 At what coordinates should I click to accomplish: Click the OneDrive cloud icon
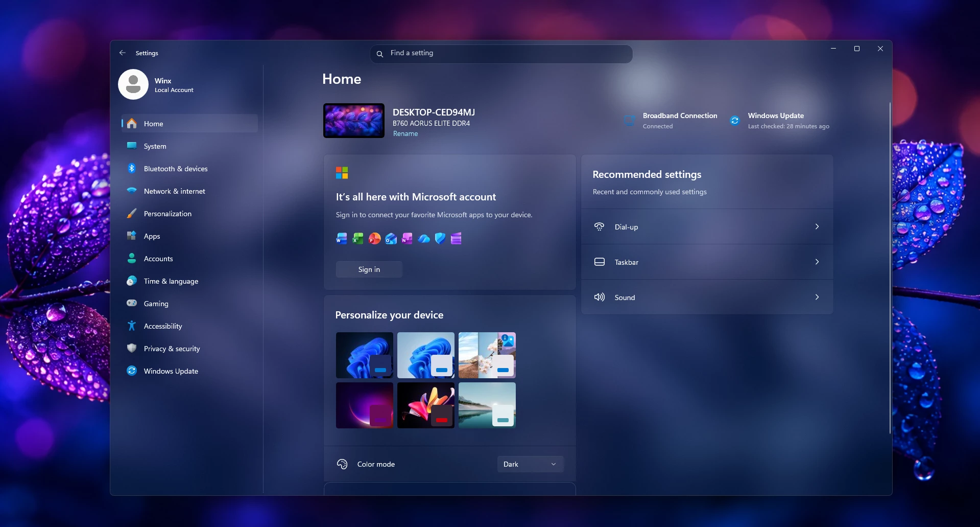(423, 238)
